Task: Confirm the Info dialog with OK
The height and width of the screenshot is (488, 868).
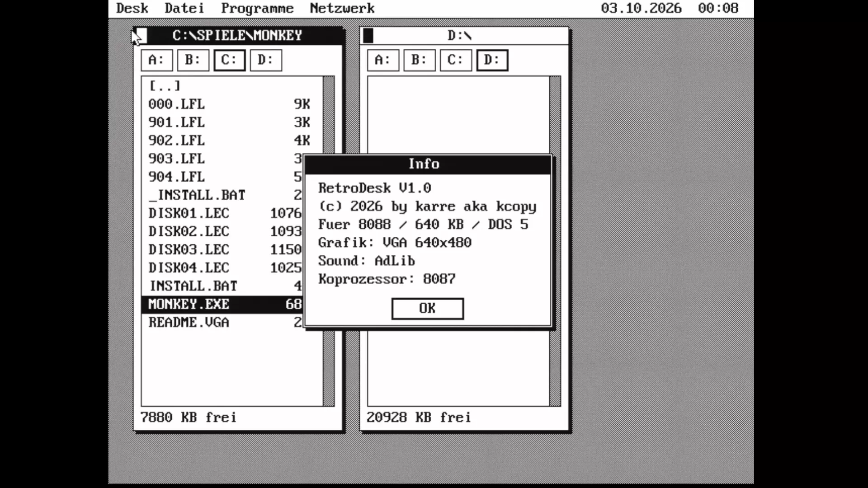Action: pyautogui.click(x=427, y=309)
